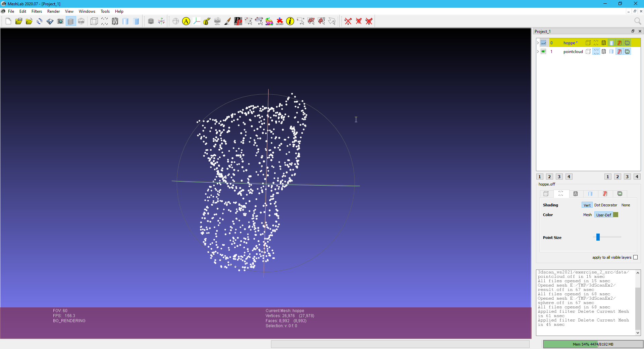This screenshot has width=644, height=349.
Task: Expand the pointcloud layer tree arrow
Action: point(538,52)
